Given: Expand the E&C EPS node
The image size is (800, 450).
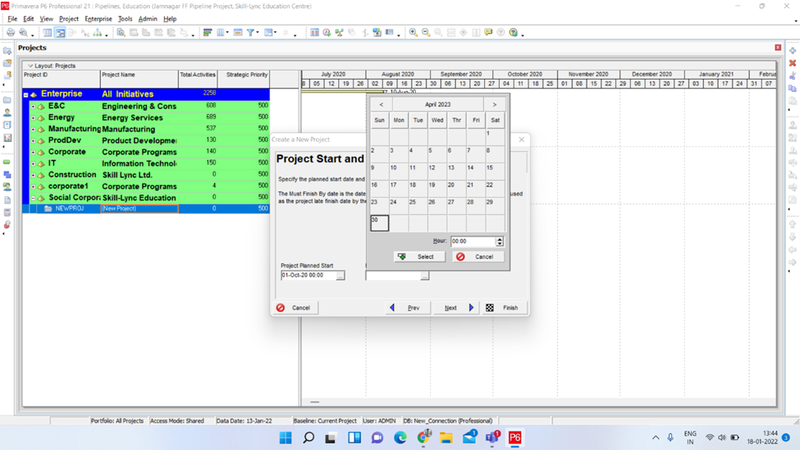Looking at the screenshot, I should coord(33,107).
